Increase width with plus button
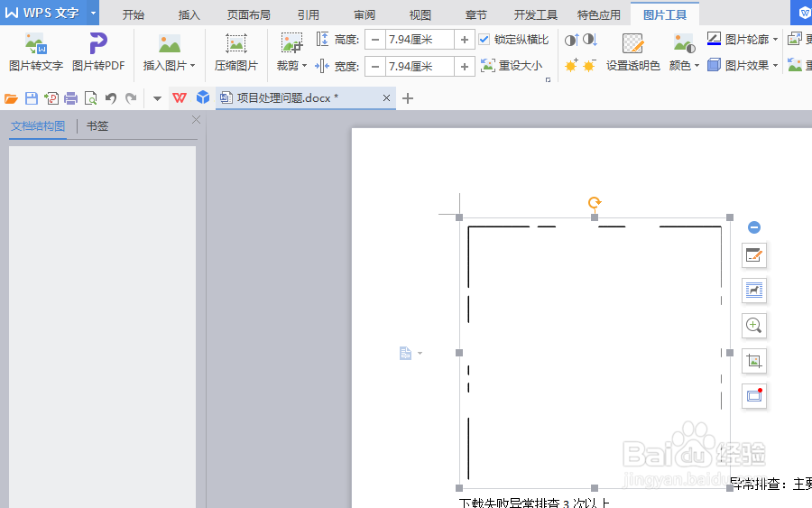The image size is (812, 508). (465, 66)
